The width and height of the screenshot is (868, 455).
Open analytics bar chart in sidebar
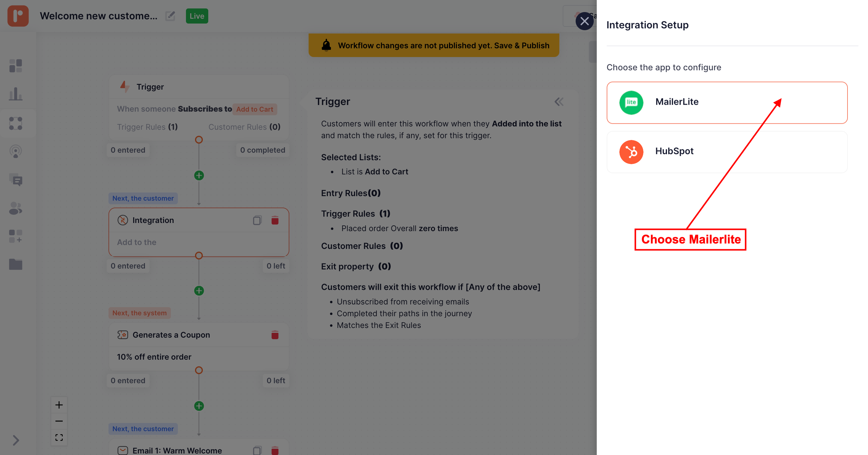(15, 94)
